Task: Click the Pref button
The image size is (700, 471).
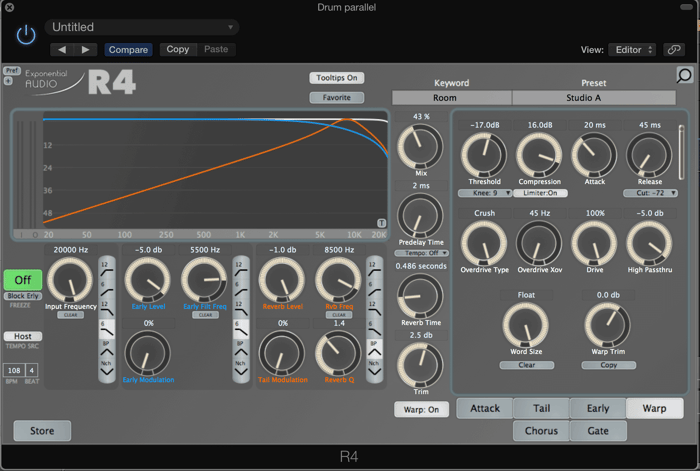Action: click(x=12, y=71)
